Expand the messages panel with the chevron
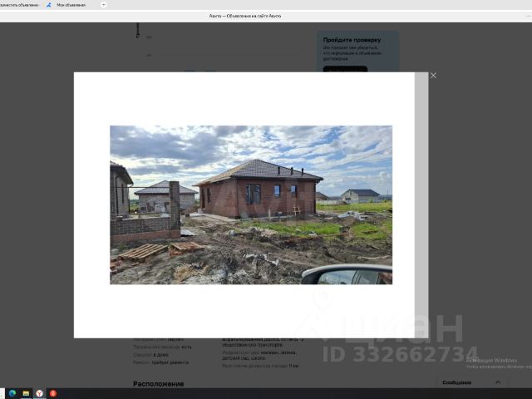Image resolution: width=532 pixels, height=399 pixels. tap(498, 382)
